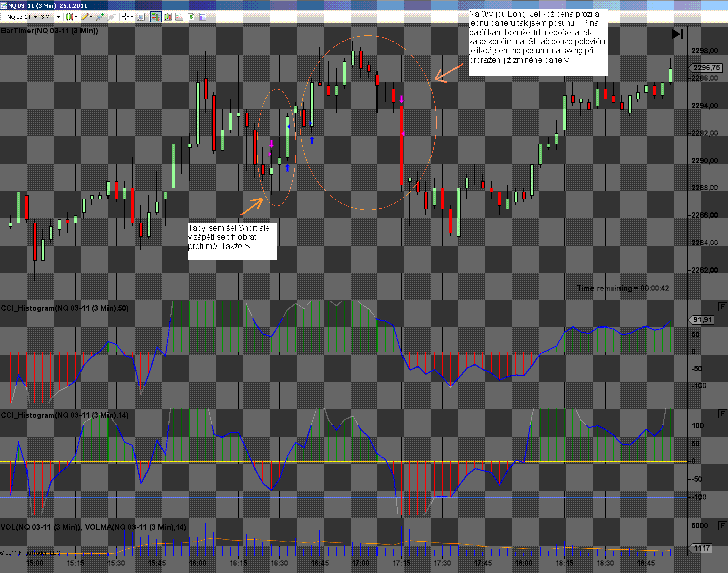
Task: Click the 5000 volume axis label
Action: click(x=700, y=526)
